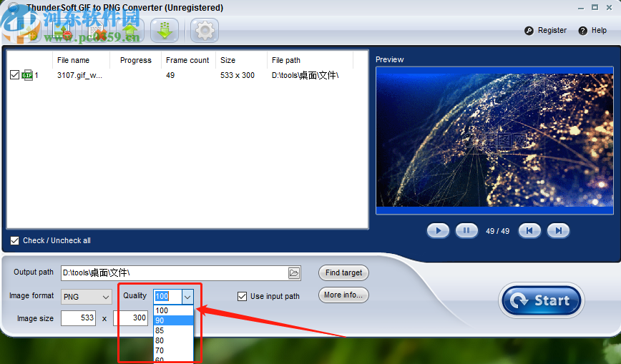621x364 pixels.
Task: Click the clear file list toolbar icon
Action: click(97, 31)
